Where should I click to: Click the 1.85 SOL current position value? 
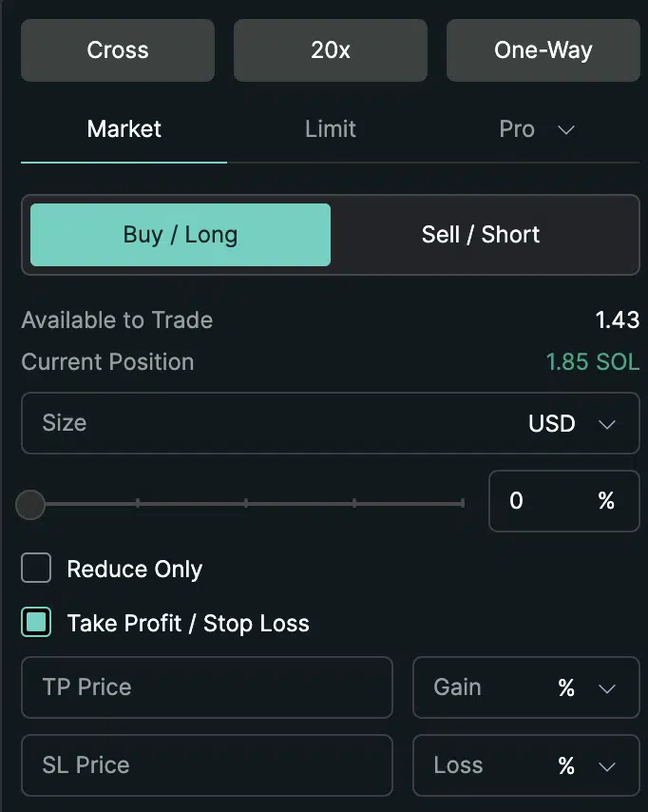[592, 362]
